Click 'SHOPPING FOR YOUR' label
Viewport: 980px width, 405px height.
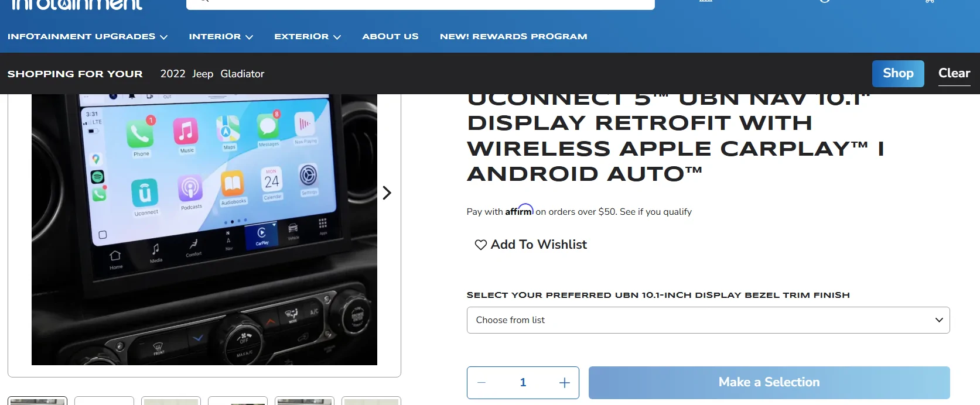click(x=75, y=74)
